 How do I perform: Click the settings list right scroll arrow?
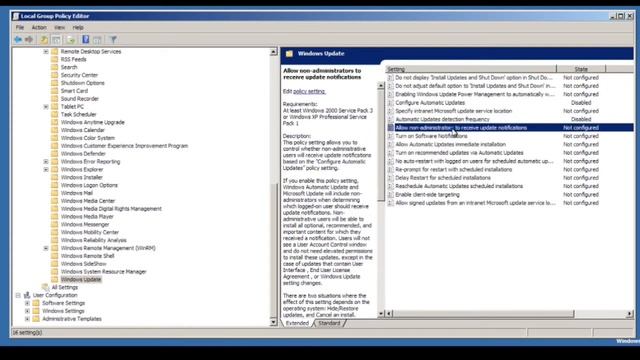630,313
